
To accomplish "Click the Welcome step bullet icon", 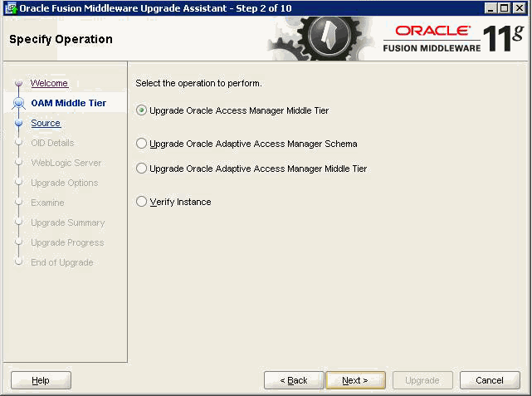I will pos(18,83).
